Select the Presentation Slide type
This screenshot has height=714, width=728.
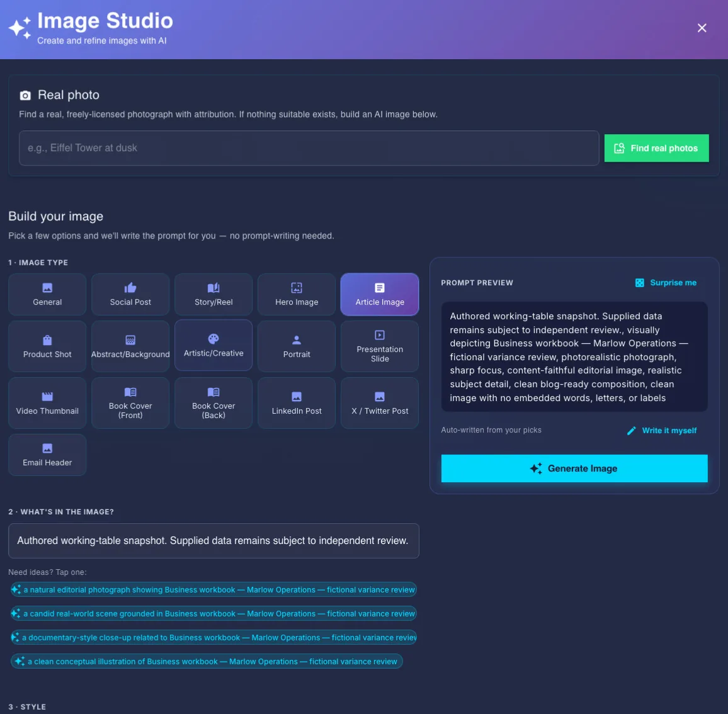[x=379, y=346]
